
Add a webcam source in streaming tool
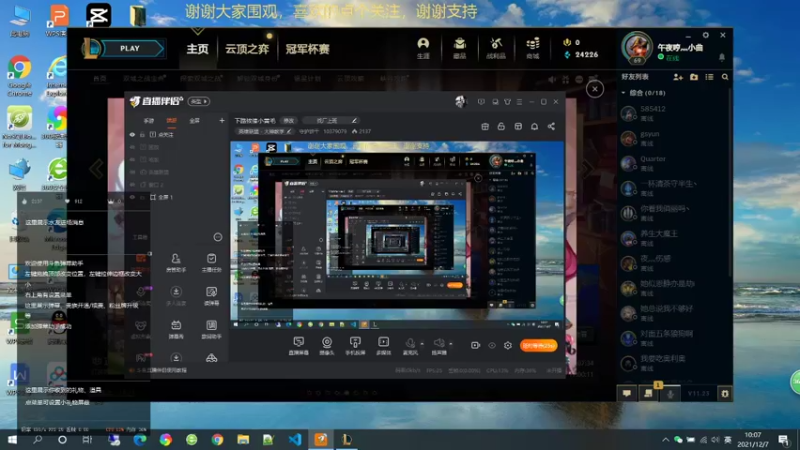coord(327,345)
